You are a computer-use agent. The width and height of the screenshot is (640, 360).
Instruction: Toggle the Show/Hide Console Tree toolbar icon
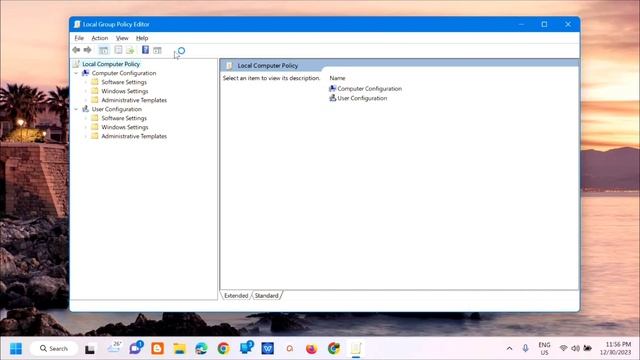tap(104, 50)
